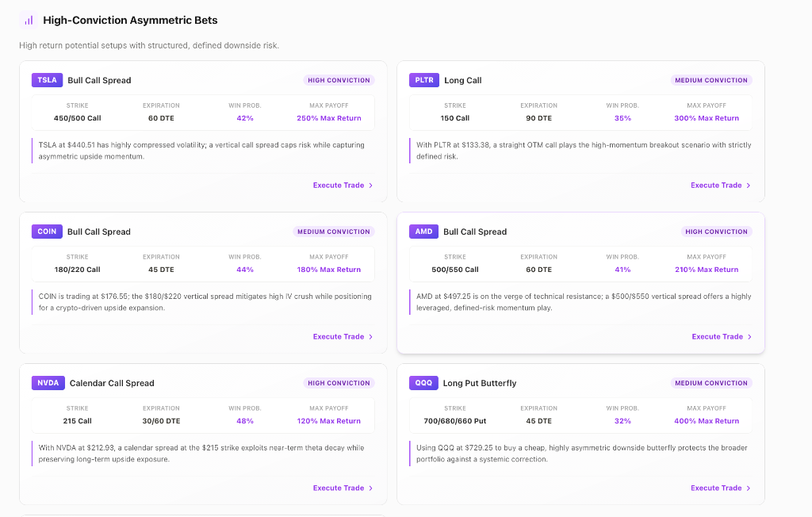Viewport: 812px width, 517px height.
Task: Execute Trade for PLTR Long Call
Action: tap(721, 186)
